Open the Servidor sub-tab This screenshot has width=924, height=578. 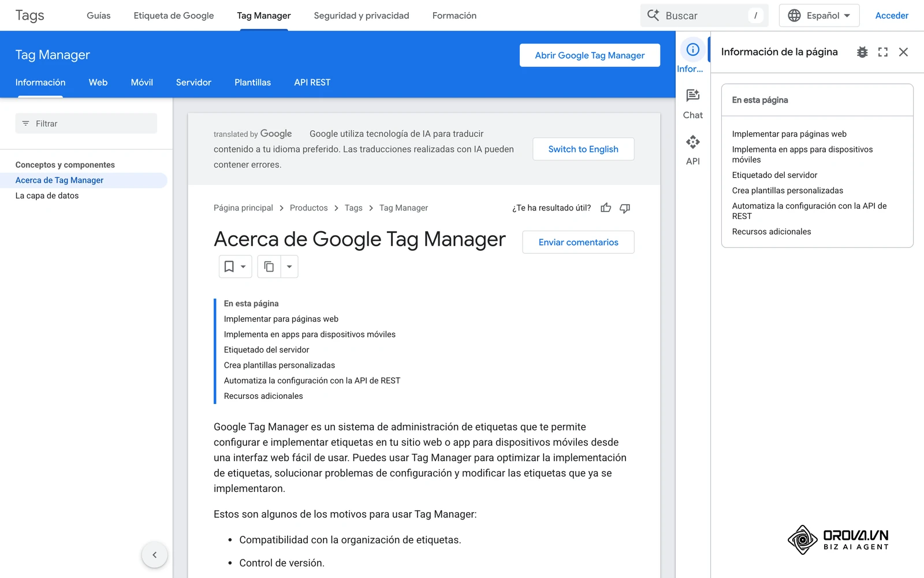click(193, 83)
